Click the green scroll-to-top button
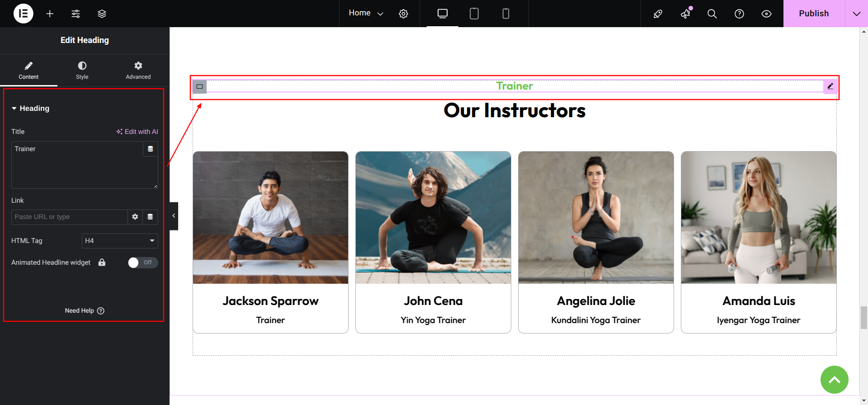 (x=835, y=380)
